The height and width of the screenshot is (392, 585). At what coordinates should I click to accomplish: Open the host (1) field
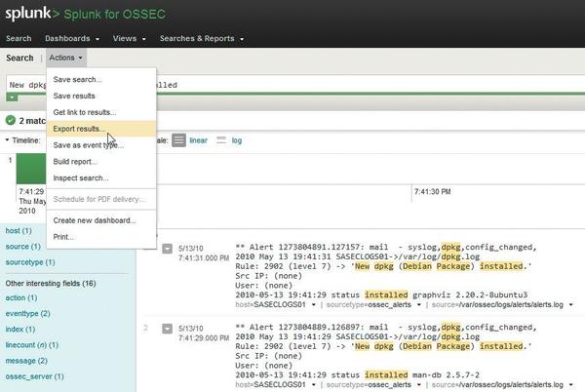point(19,231)
